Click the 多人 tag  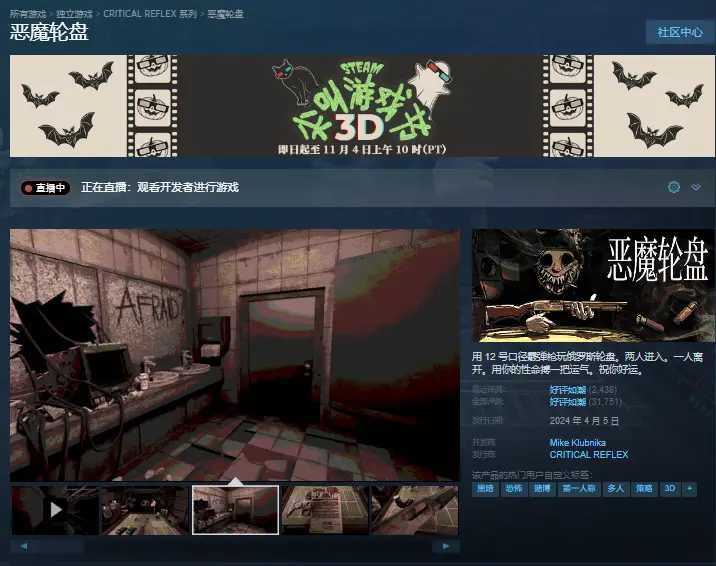616,489
